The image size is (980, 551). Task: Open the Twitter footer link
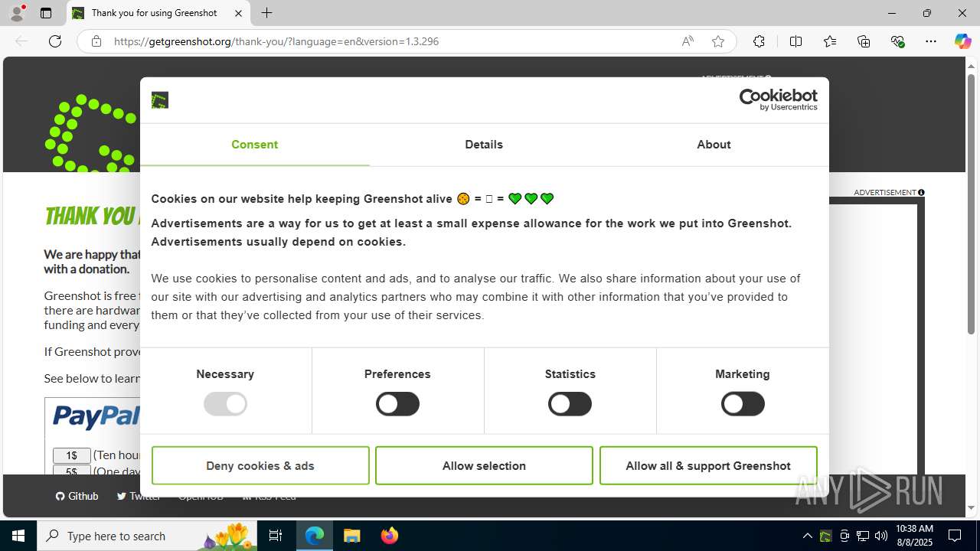(139, 496)
